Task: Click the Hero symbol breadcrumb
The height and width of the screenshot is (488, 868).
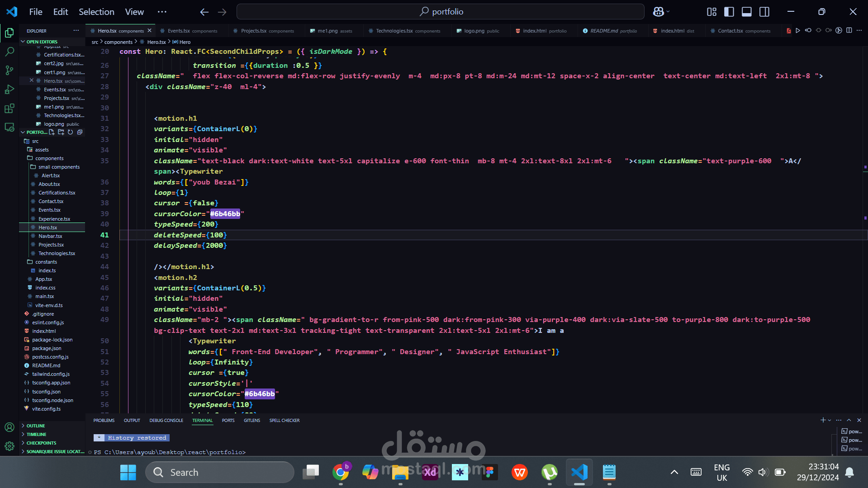Action: 182,42
